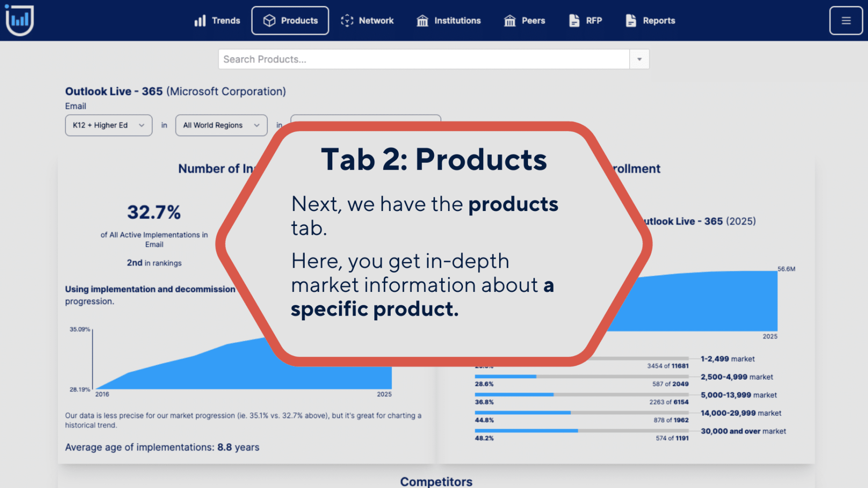The width and height of the screenshot is (868, 488).
Task: Click the 1-2,499 market label
Action: click(x=728, y=359)
